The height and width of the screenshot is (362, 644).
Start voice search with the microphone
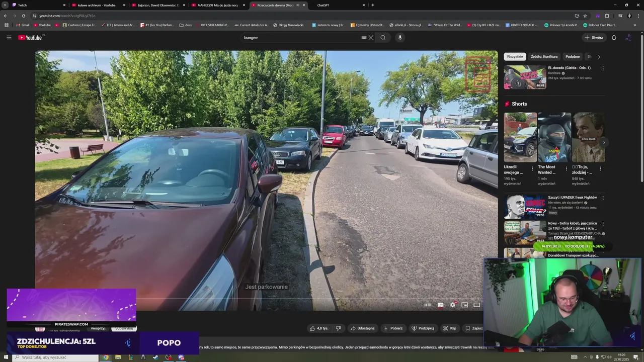(x=400, y=37)
